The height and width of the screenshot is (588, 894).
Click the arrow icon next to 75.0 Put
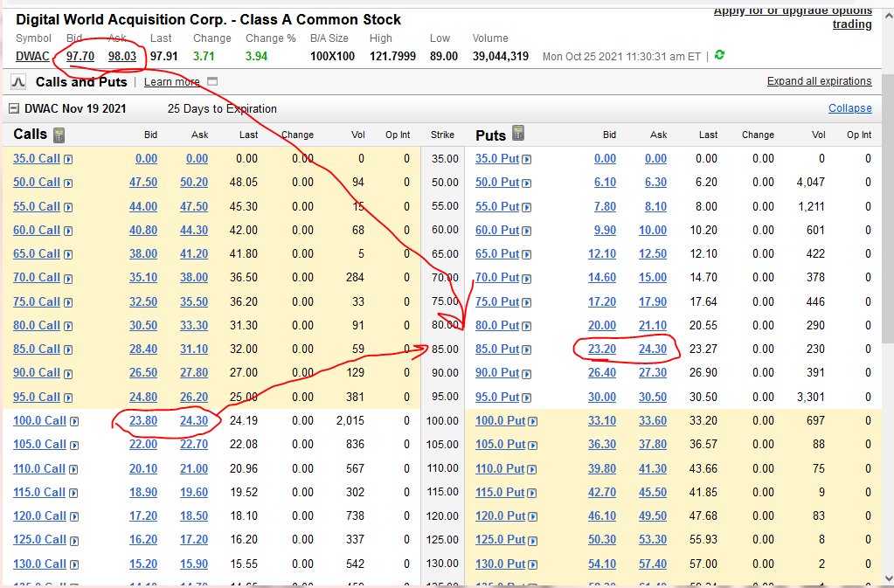[527, 302]
